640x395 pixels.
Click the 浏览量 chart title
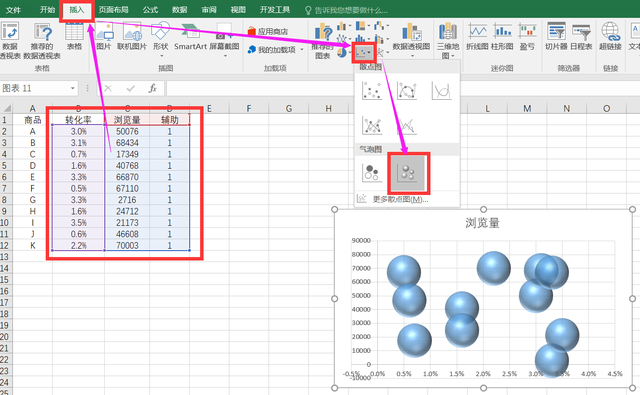(x=482, y=223)
